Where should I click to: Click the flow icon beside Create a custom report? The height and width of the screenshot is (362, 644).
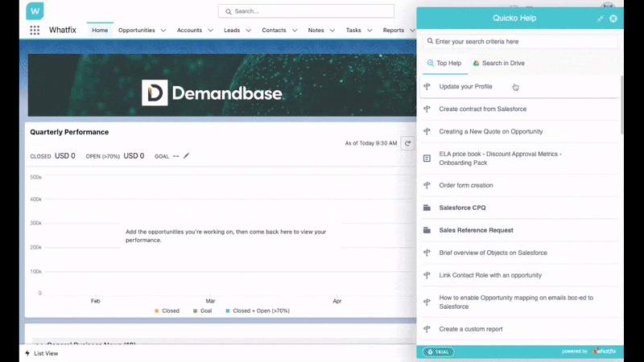427,329
